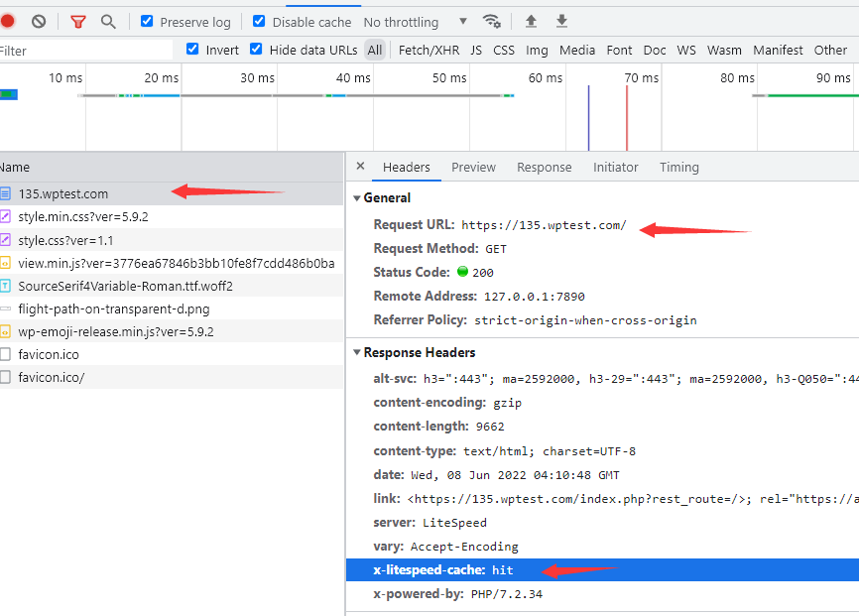Click the red record network log button

(7, 21)
